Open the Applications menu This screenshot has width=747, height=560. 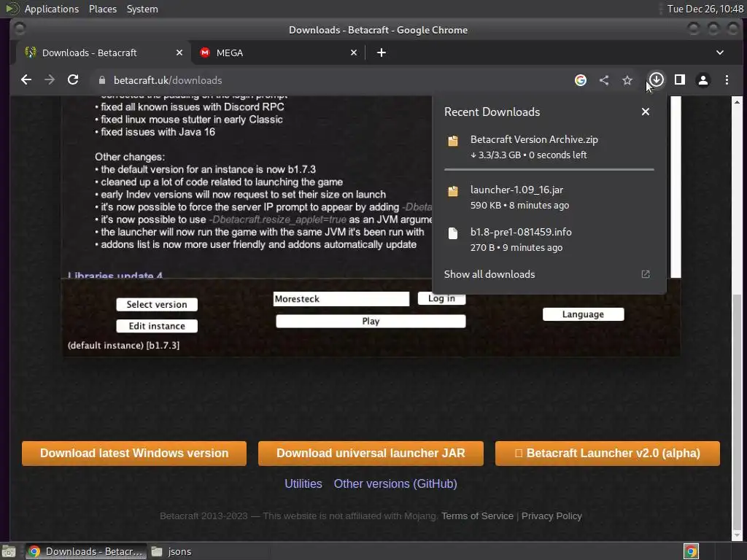click(52, 9)
